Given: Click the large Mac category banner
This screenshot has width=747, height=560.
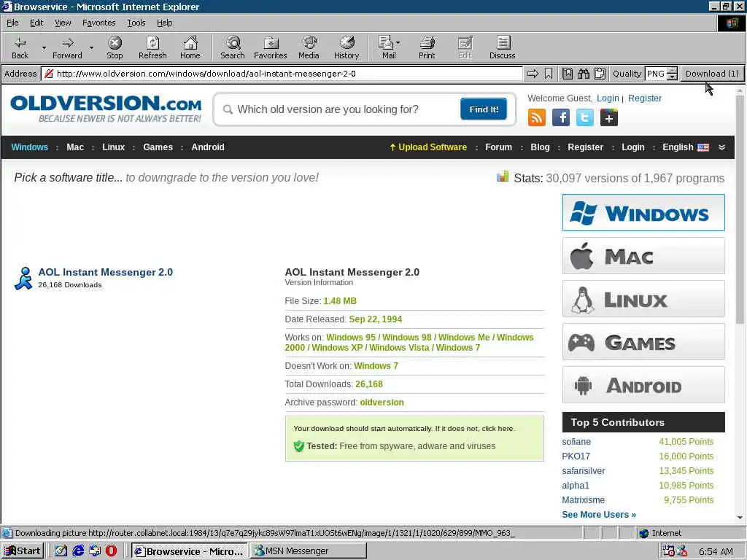Looking at the screenshot, I should pos(643,256).
